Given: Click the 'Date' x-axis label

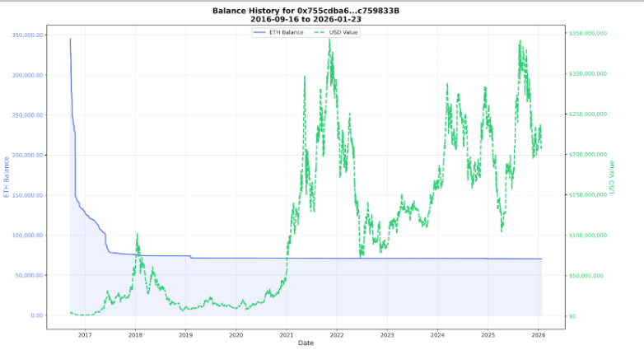Looking at the screenshot, I should [x=306, y=343].
